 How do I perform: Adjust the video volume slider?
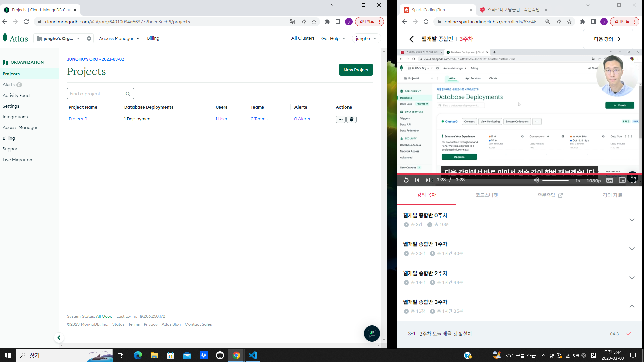(x=555, y=180)
